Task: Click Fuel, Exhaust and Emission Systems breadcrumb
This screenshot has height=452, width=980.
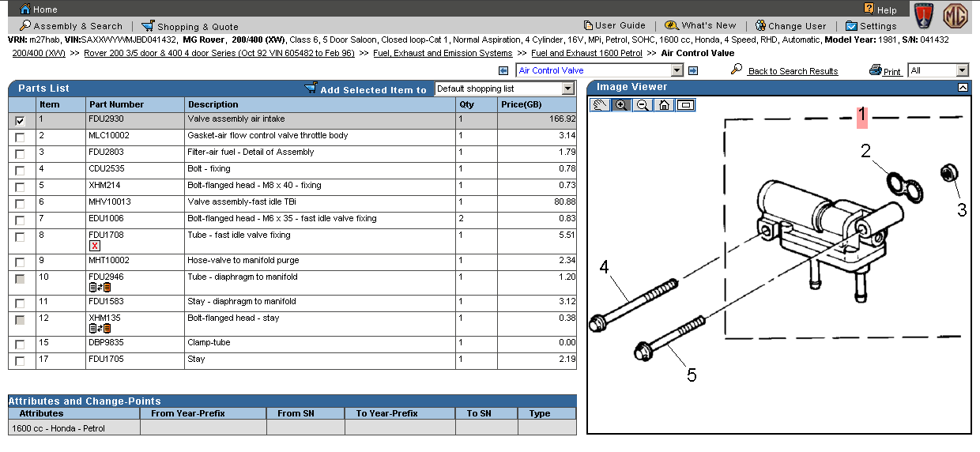Action: (443, 53)
